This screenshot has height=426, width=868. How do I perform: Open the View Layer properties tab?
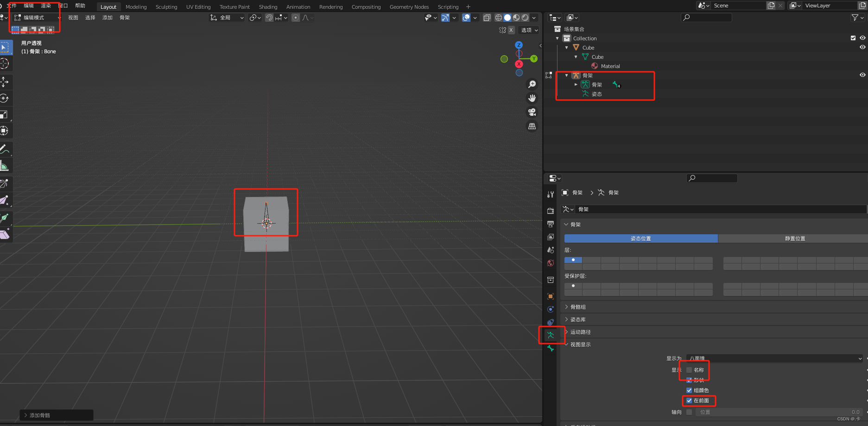tap(551, 237)
